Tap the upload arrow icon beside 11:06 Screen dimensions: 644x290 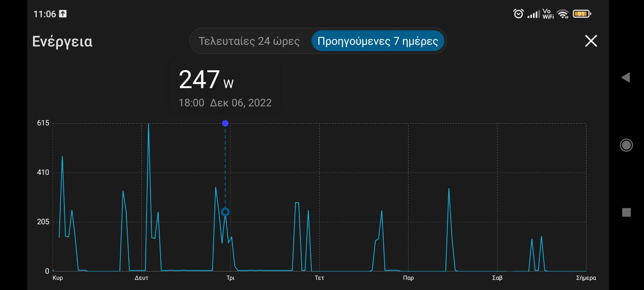pyautogui.click(x=63, y=14)
